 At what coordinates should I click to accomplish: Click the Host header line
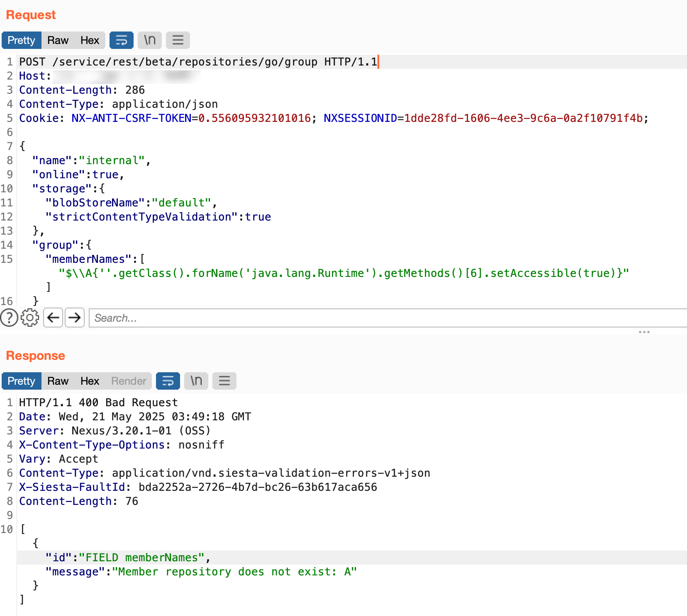pos(110,76)
